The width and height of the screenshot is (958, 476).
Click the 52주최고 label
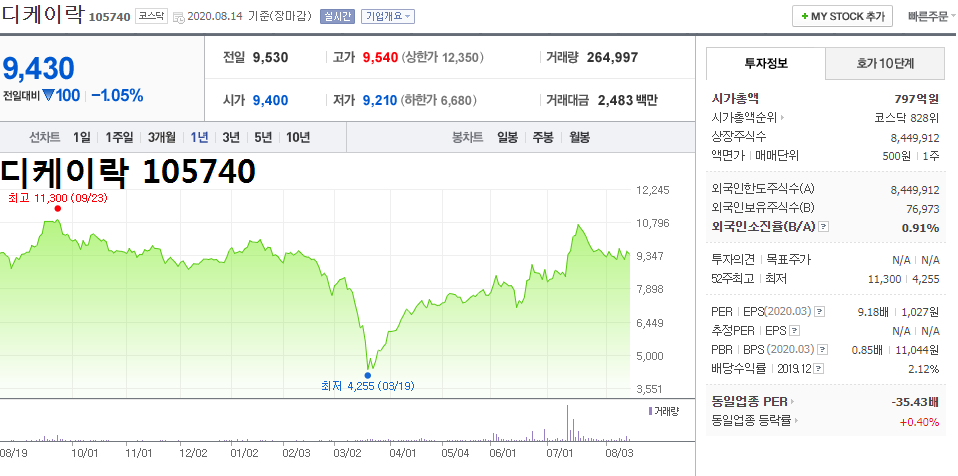[x=733, y=279]
